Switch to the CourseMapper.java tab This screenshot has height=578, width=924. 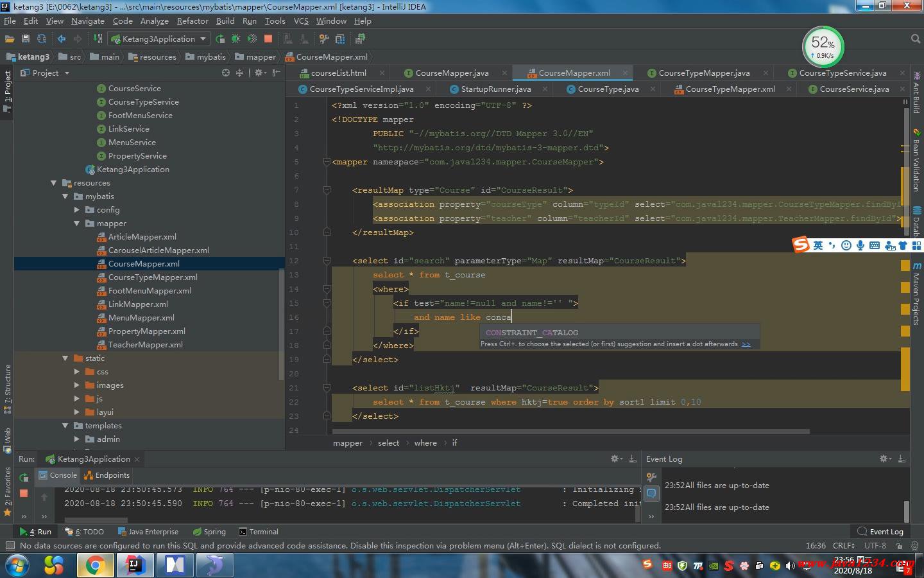[x=452, y=73]
